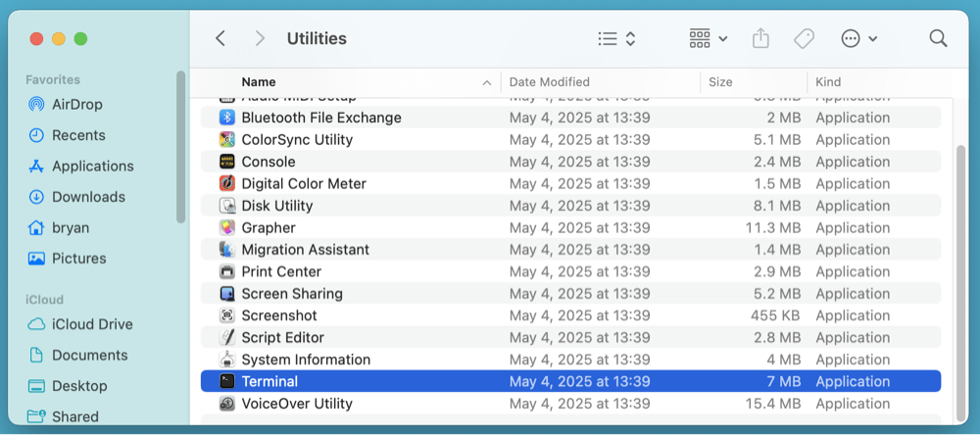Open the view mode list switcher

click(x=616, y=38)
